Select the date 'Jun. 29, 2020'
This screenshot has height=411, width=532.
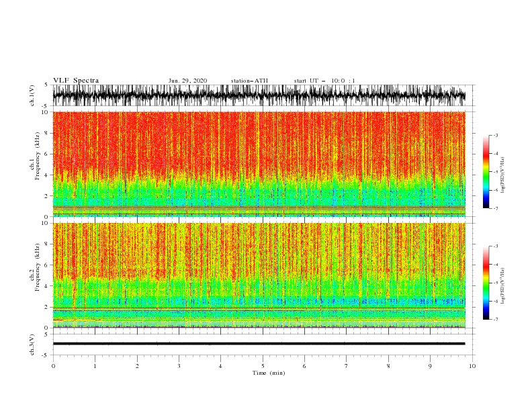point(187,81)
